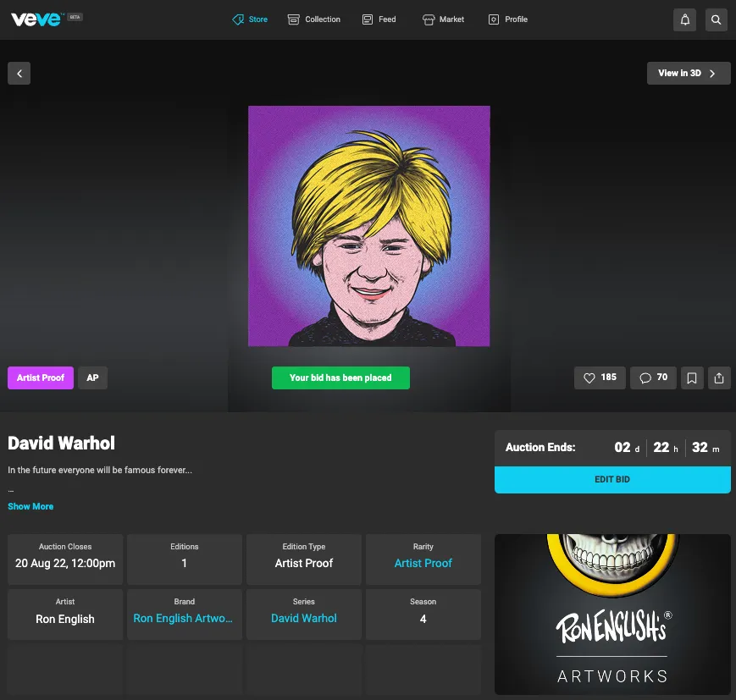Follow the Artist Proof rarity link

coord(423,563)
